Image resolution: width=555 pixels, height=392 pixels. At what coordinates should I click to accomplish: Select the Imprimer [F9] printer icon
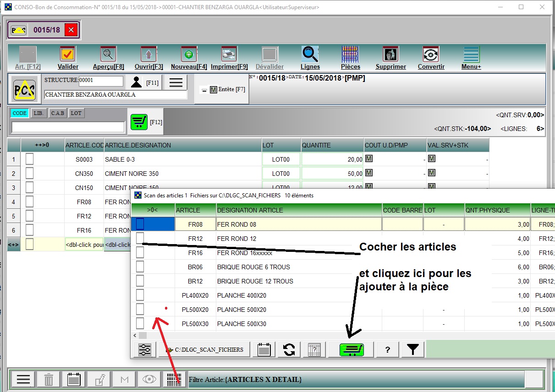[228, 54]
